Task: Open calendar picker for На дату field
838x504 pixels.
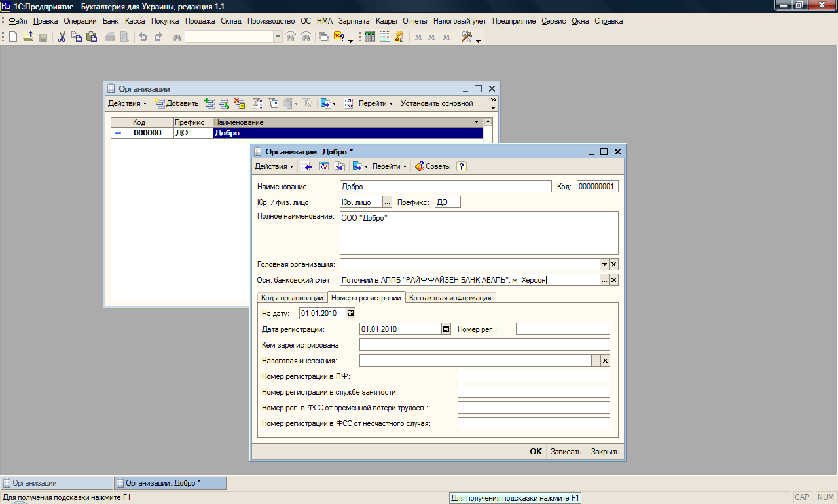Action: click(x=350, y=314)
